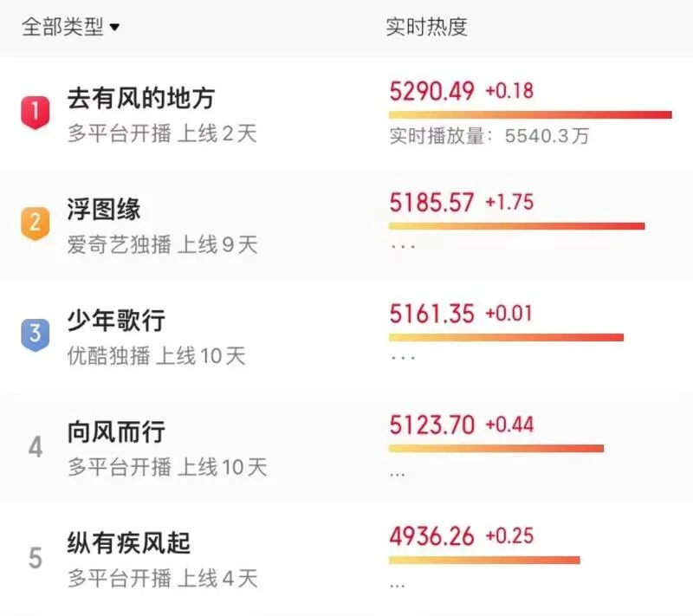Click the blue rank 3 badge

(x=35, y=334)
